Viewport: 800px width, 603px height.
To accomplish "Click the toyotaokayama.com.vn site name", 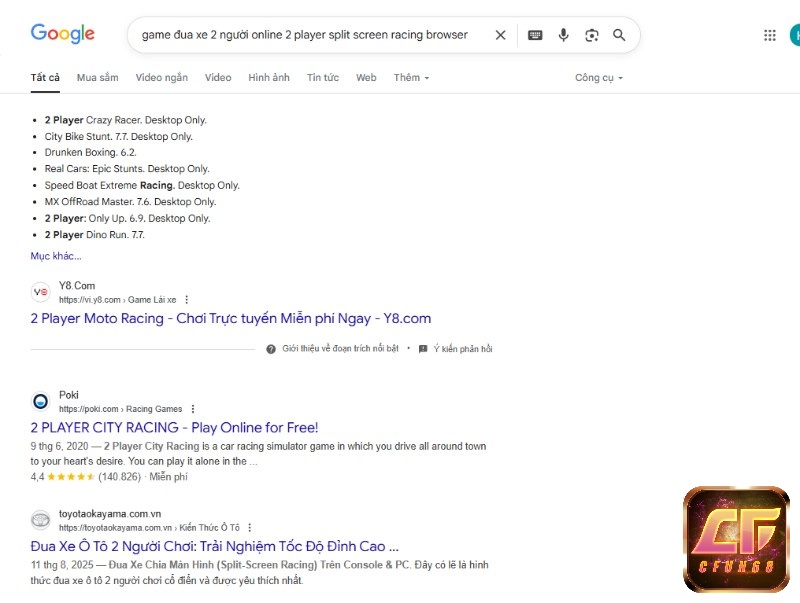I will pos(110,514).
